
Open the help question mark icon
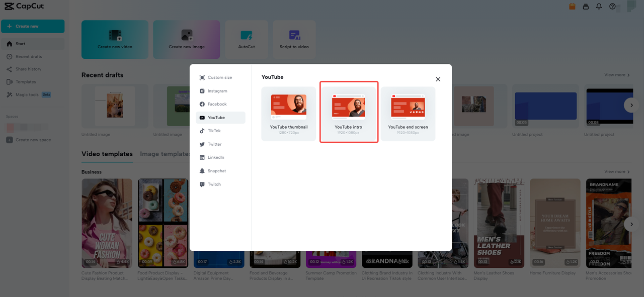(612, 7)
